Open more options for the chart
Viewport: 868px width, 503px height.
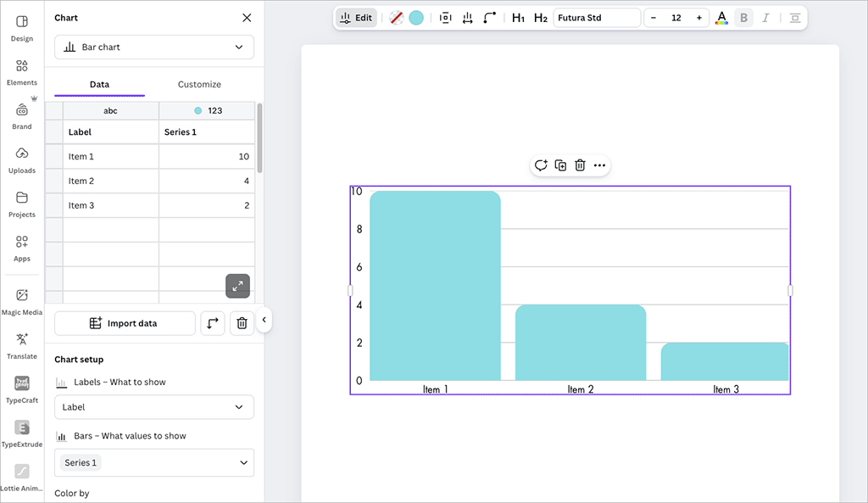point(599,165)
